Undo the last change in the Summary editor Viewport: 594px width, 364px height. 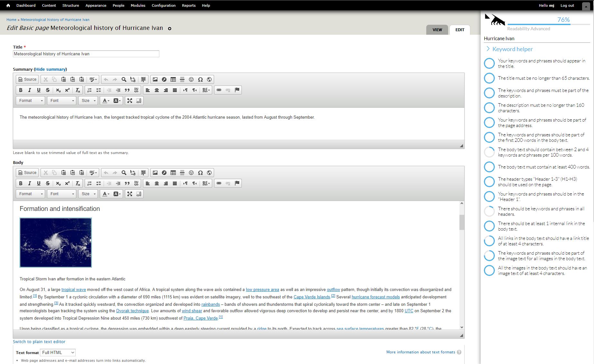pyautogui.click(x=106, y=79)
